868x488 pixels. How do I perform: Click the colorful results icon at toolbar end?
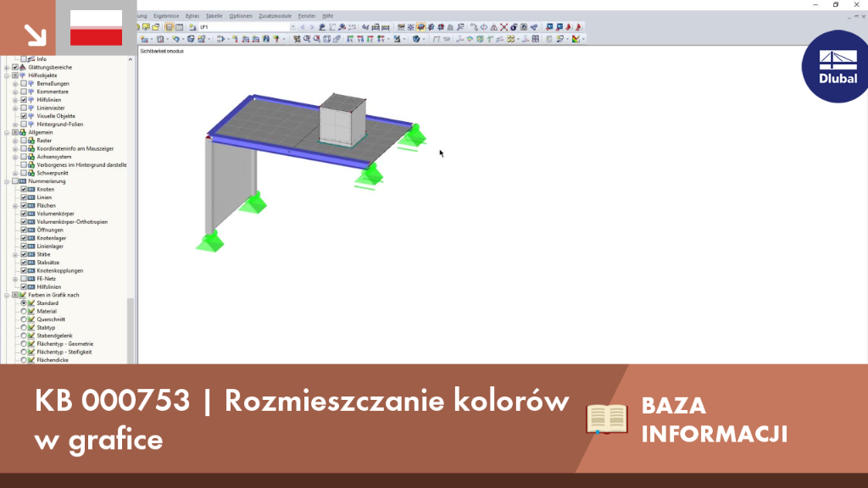click(x=576, y=39)
